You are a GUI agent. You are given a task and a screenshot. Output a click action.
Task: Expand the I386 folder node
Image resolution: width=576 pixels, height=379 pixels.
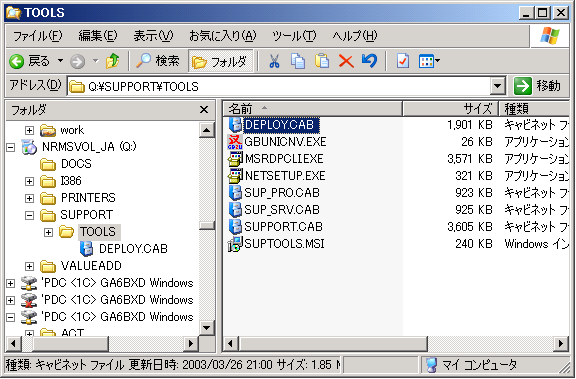point(29,181)
